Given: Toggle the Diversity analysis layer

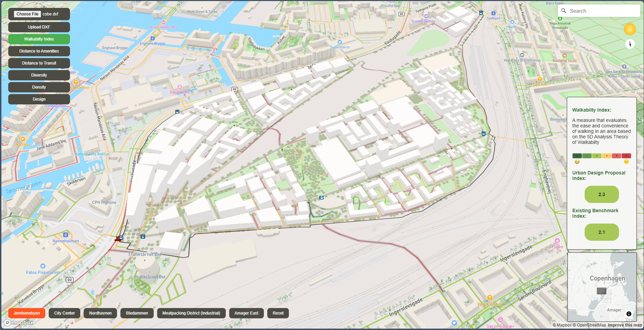Looking at the screenshot, I should tap(39, 75).
